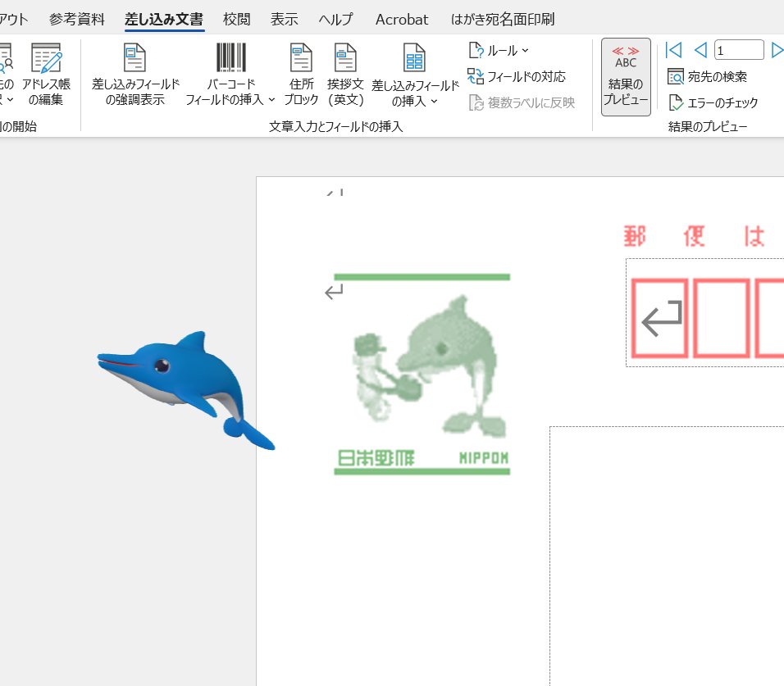Click 差し込みフィールドの挿入 icon
The width and height of the screenshot is (784, 686).
coord(414,57)
